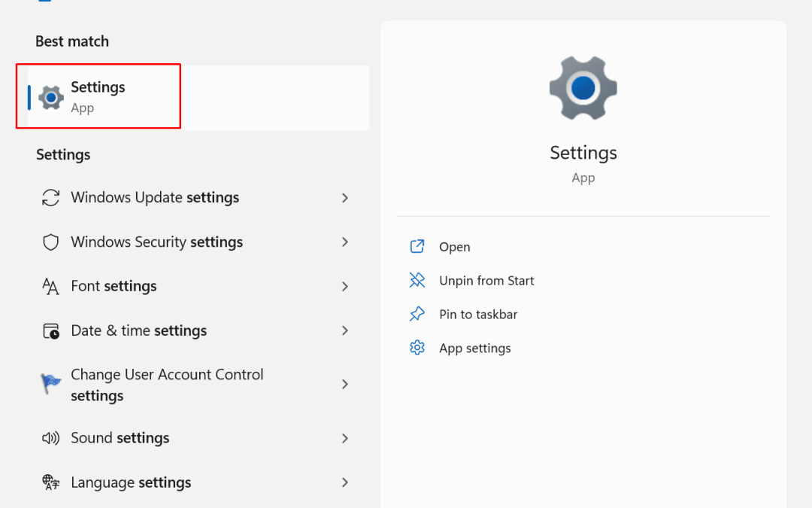Expand the Windows Update settings chevron
This screenshot has width=812, height=508.
[x=344, y=197]
